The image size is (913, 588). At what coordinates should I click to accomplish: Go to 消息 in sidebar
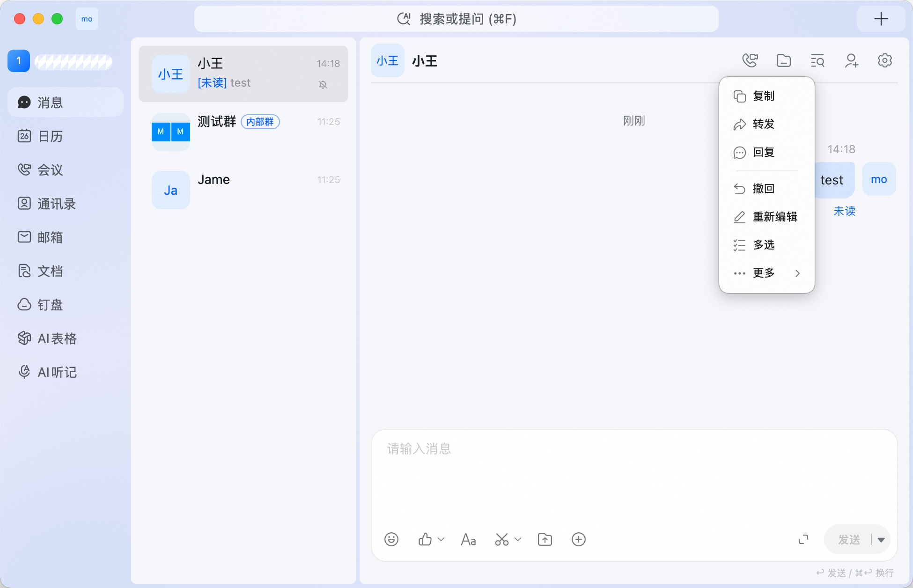(x=66, y=102)
